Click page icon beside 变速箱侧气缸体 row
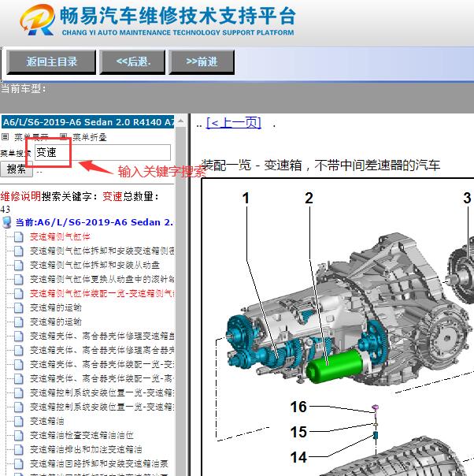474x476 pixels. (x=18, y=236)
